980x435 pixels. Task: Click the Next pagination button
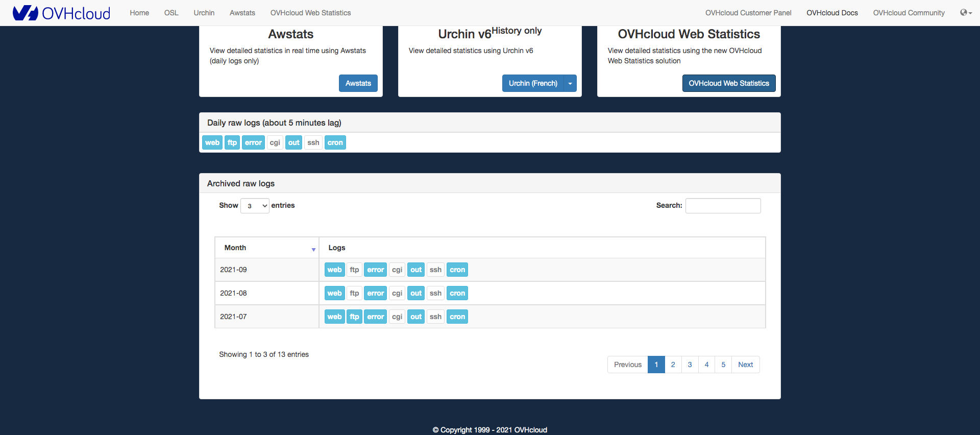[746, 365]
